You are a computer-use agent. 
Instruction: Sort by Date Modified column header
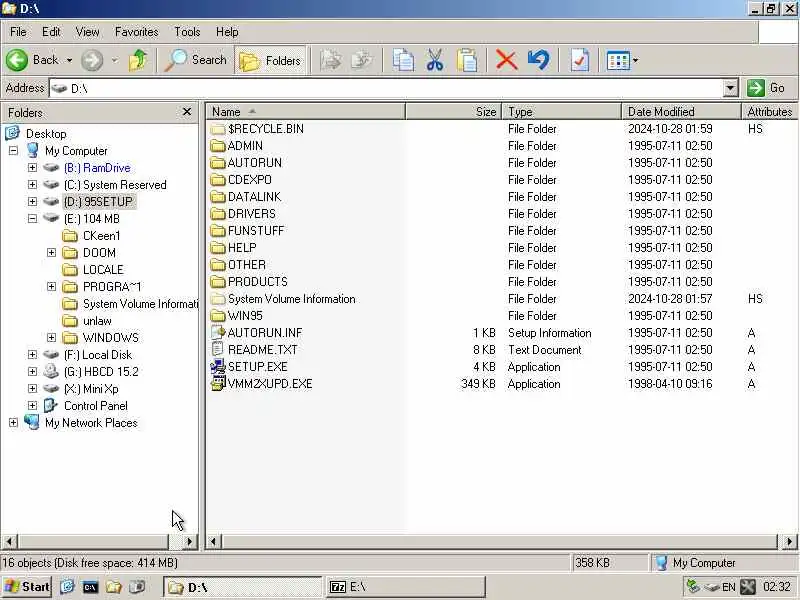(x=681, y=111)
